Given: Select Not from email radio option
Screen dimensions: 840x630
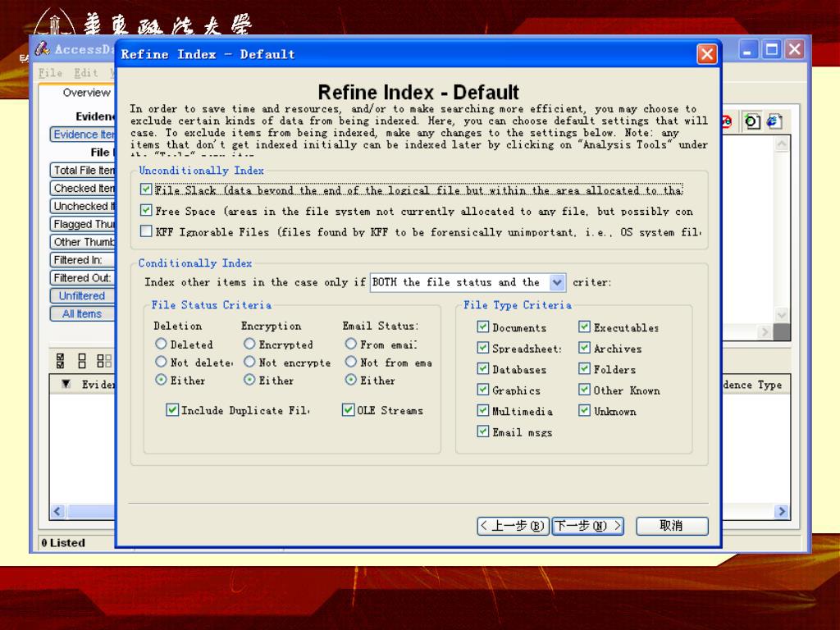Looking at the screenshot, I should tap(351, 362).
